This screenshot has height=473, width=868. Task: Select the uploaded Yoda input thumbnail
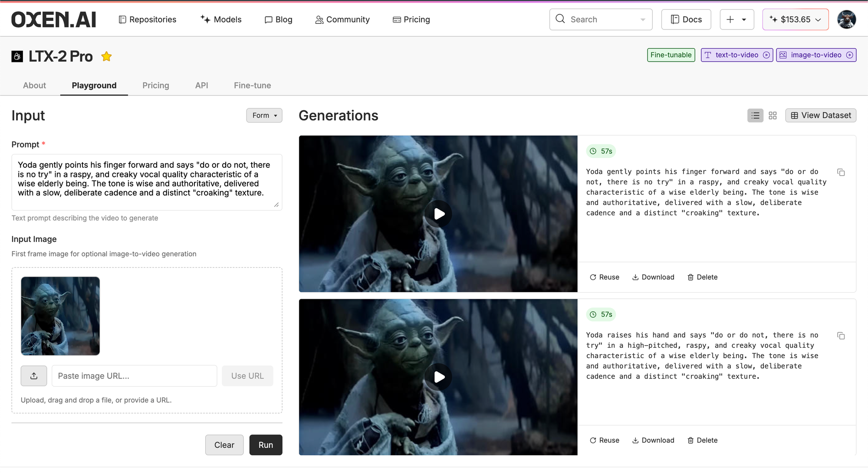(x=60, y=316)
